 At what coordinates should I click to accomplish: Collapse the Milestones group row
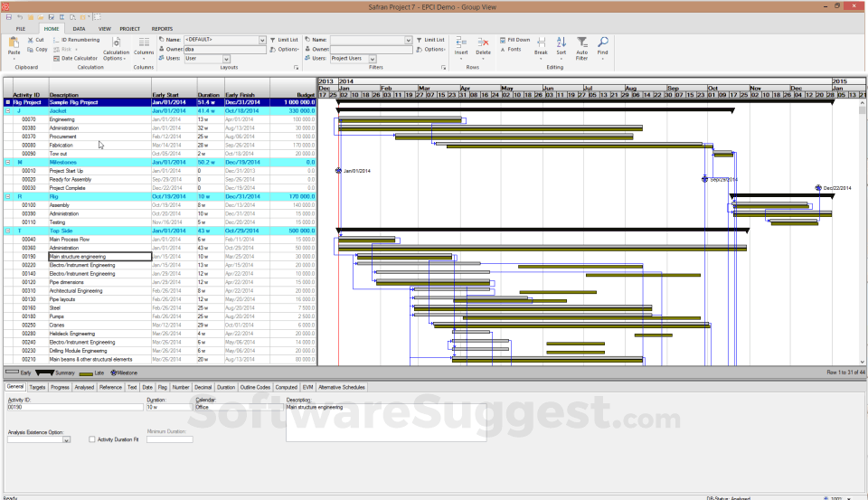(8, 162)
